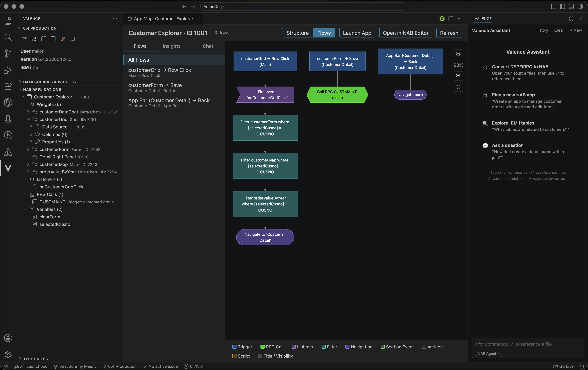Fit the flow diagram to view
Screen dimensions: 588x370
pos(458,87)
